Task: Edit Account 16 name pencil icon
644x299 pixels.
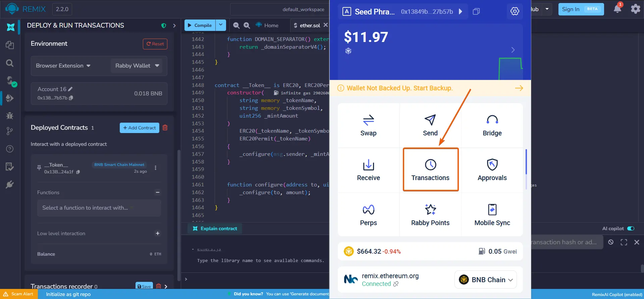Action: coord(70,89)
